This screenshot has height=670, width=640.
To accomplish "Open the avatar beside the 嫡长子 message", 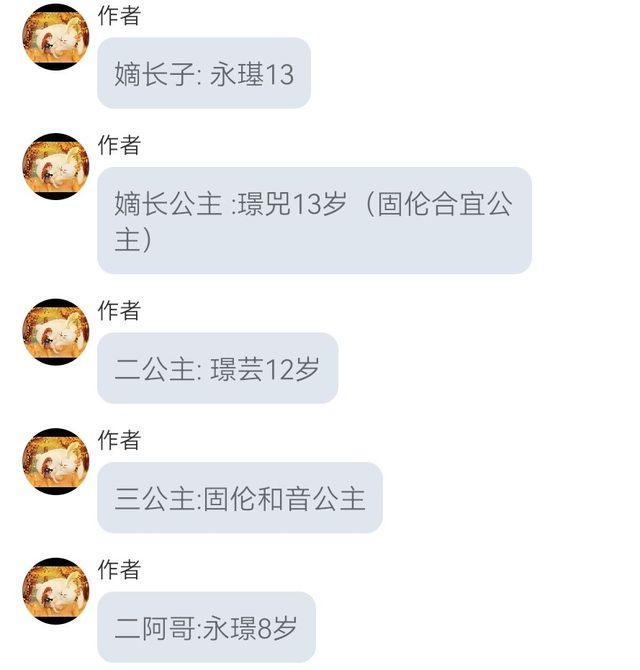I will click(x=56, y=36).
